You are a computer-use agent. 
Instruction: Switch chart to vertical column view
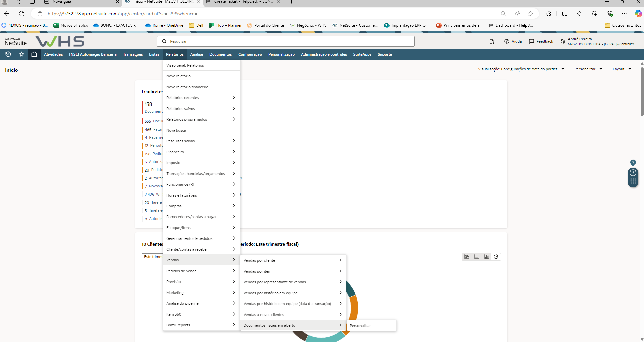486,257
